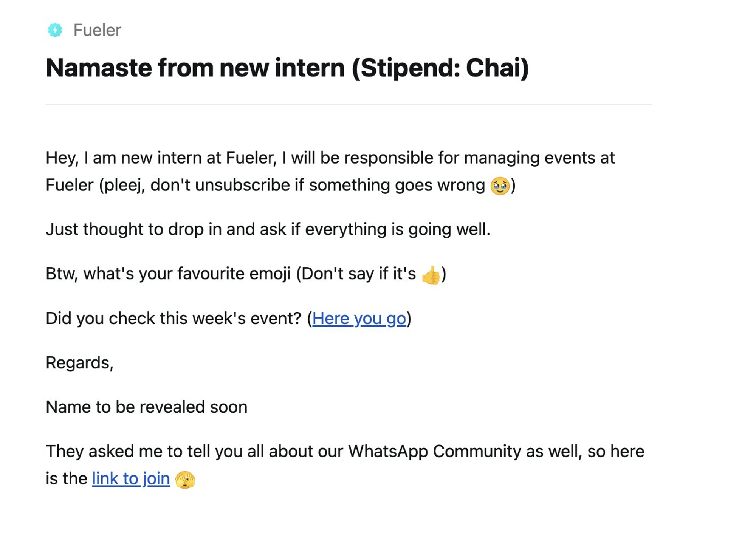The image size is (756, 537).
Task: Click the words "WhatsApp Community"
Action: [x=434, y=452]
